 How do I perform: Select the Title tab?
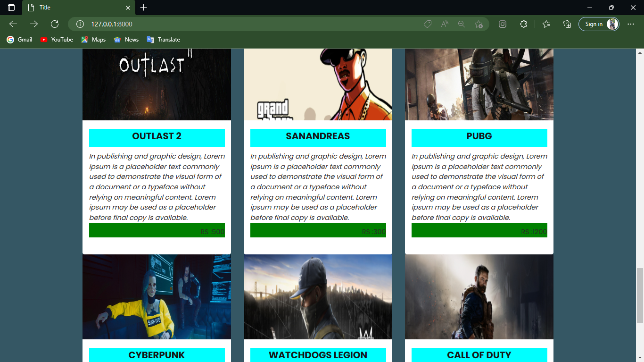click(78, 8)
